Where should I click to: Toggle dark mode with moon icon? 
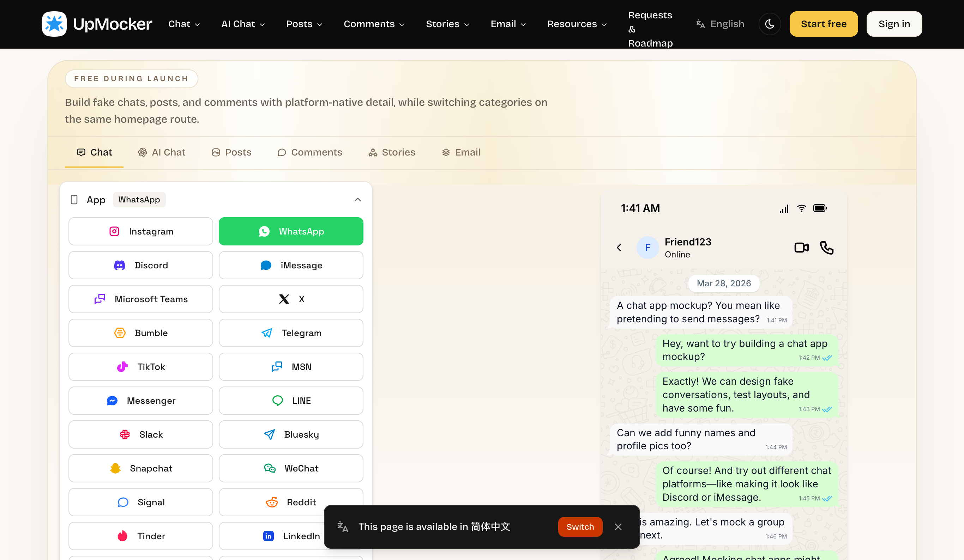770,24
